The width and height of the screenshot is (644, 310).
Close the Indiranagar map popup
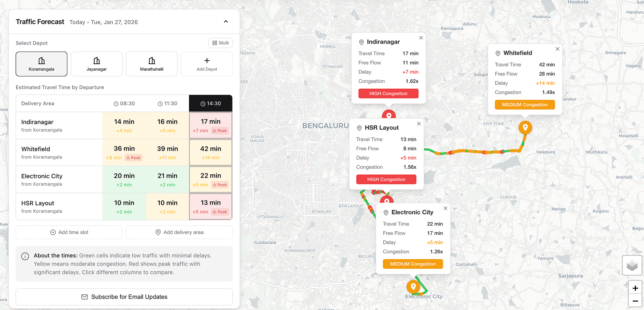tap(421, 38)
